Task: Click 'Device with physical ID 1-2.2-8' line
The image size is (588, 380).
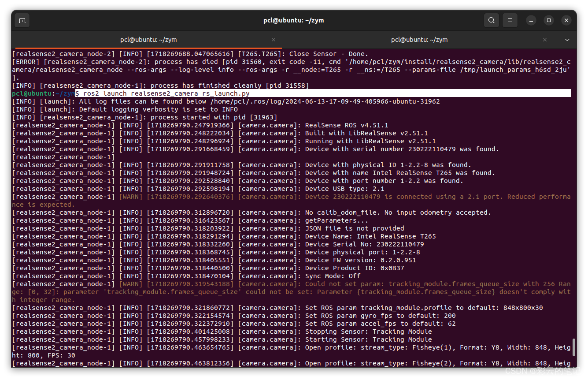Action: (x=241, y=165)
